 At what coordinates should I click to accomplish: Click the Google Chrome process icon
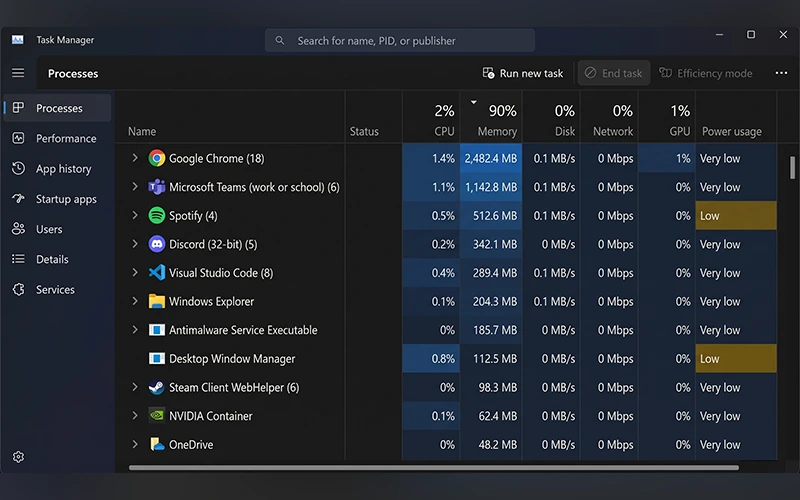tap(157, 158)
